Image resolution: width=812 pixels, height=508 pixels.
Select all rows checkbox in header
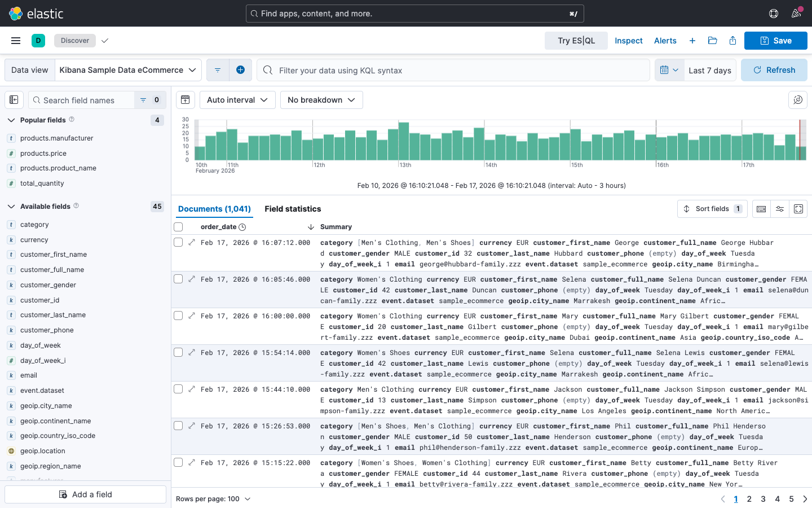(x=179, y=227)
